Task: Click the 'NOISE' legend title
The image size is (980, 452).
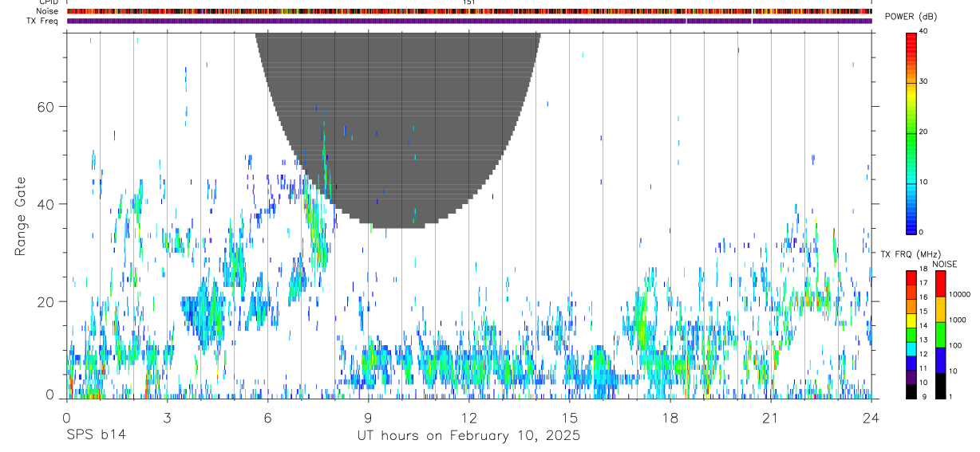Action: pyautogui.click(x=944, y=265)
